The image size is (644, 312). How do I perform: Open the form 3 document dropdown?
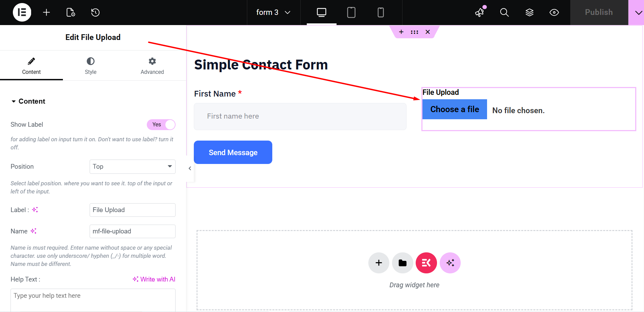pos(273,12)
